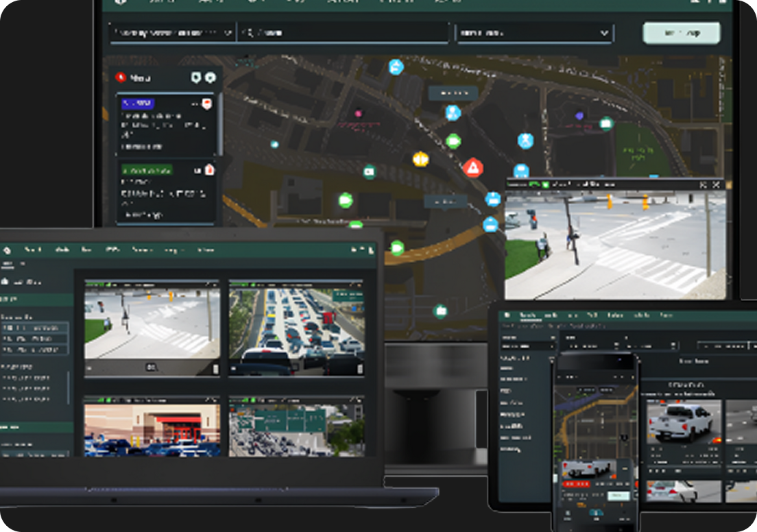This screenshot has height=532, width=757.
Task: Click the shield icon in alerts panel header
Action: 195,77
